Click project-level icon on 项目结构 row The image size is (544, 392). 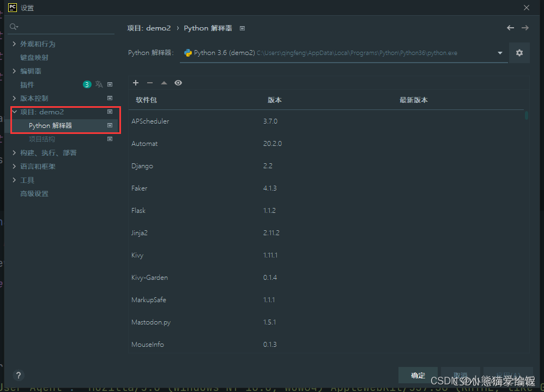coord(110,139)
